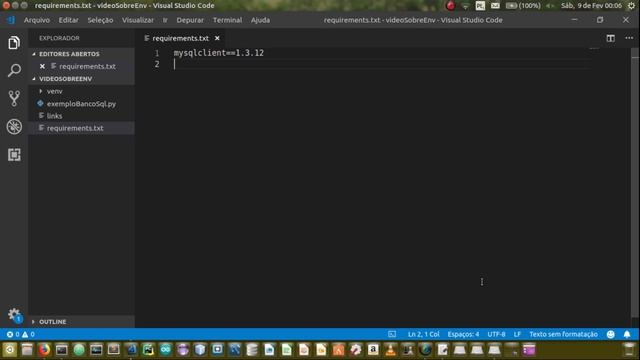
Task: Open the Explorer view in activity bar
Action: coord(14,42)
